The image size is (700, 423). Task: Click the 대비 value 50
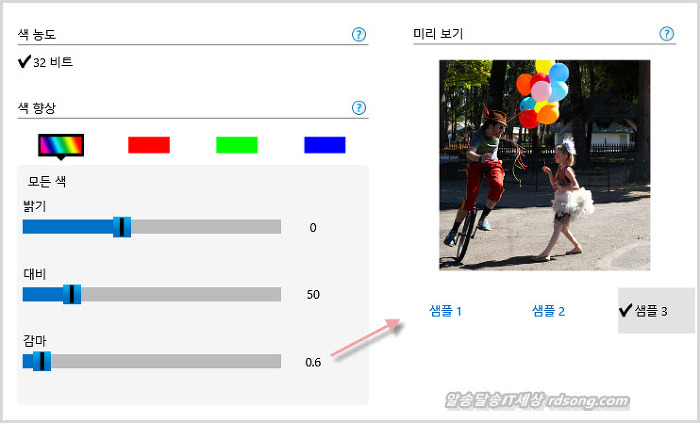313,294
